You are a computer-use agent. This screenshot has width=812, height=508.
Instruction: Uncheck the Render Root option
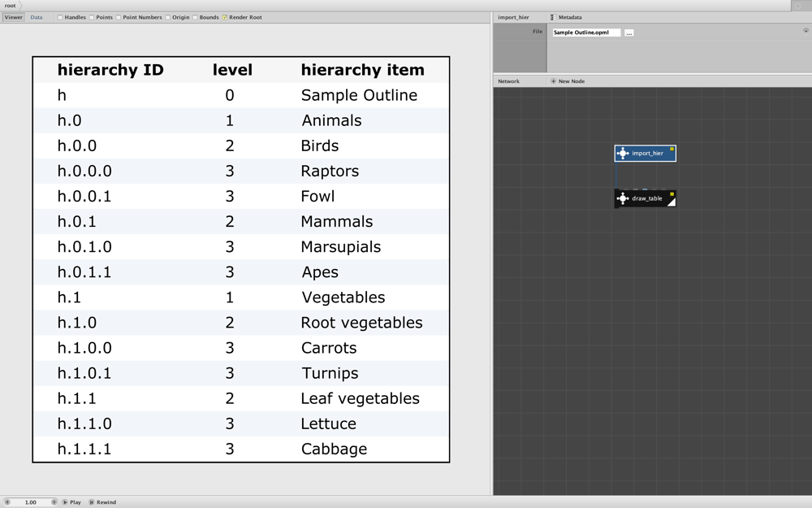(225, 17)
